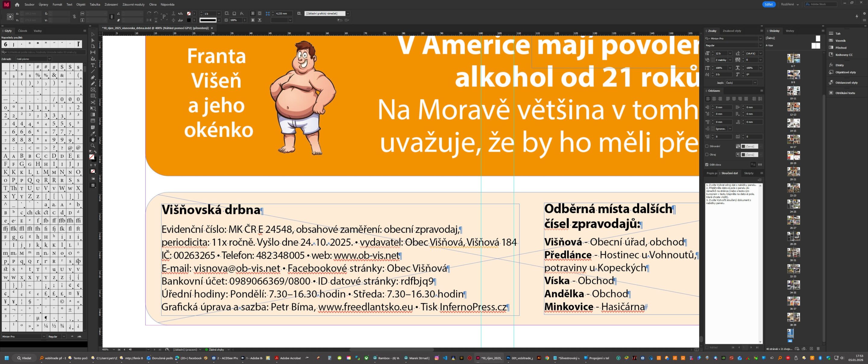
Task: Click the fill color swatch in toolbox
Action: 92,157
